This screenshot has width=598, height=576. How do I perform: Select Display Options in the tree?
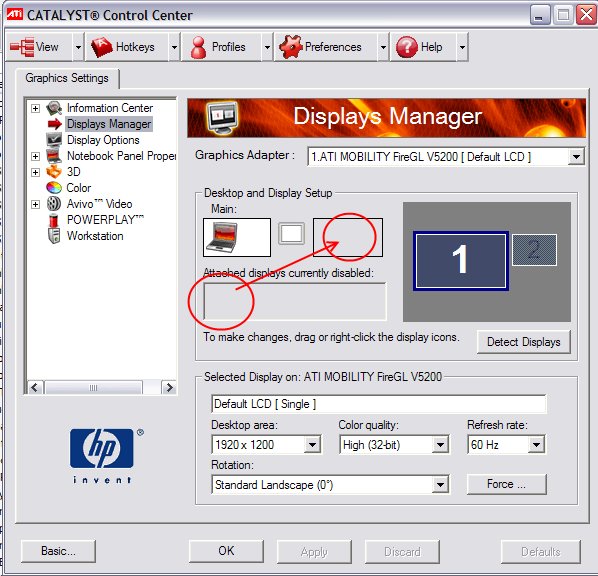click(103, 140)
